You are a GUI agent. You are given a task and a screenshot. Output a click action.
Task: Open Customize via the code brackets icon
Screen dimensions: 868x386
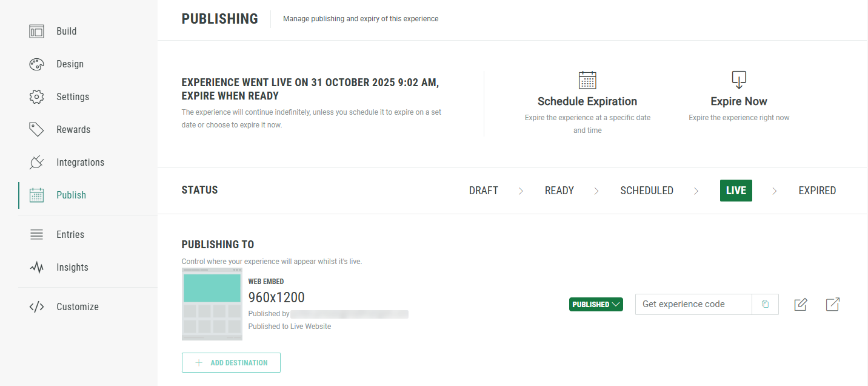coord(37,307)
